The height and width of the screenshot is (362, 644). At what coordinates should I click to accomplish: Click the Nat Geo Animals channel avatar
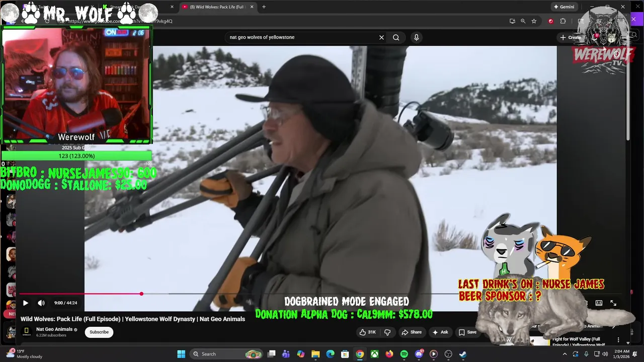click(x=27, y=332)
